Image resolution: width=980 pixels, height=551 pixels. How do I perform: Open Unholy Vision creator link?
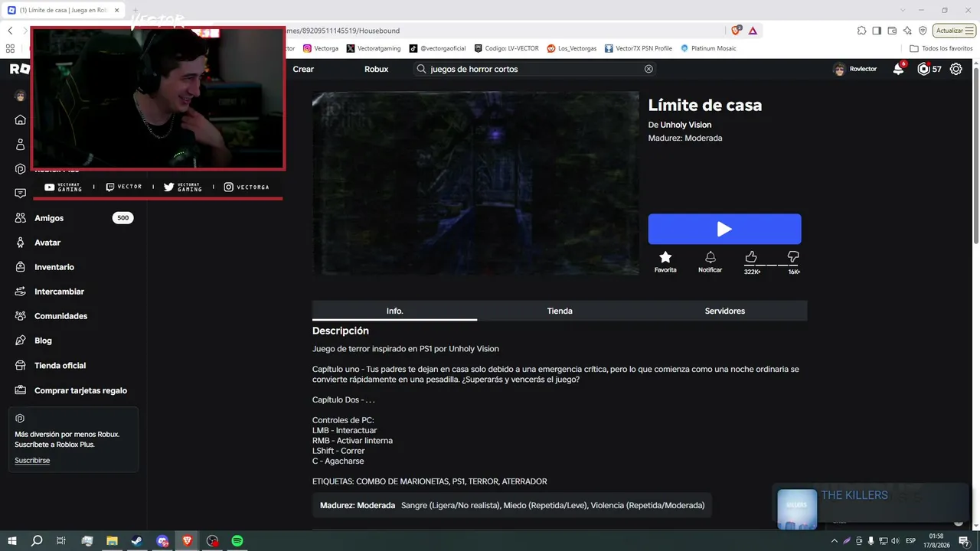coord(686,125)
